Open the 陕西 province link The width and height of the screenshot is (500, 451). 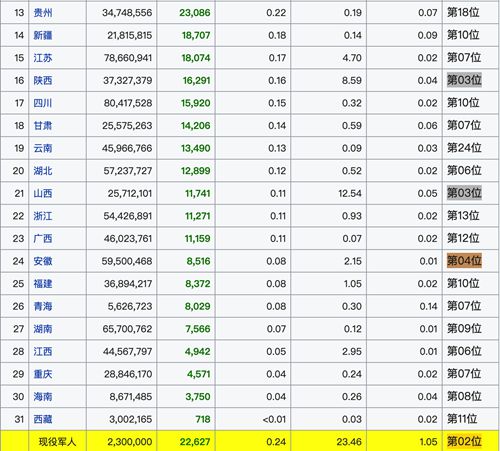[43, 80]
